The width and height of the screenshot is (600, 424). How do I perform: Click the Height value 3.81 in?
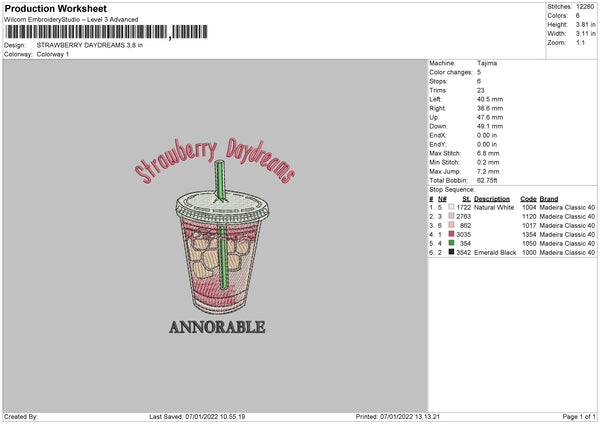point(585,24)
